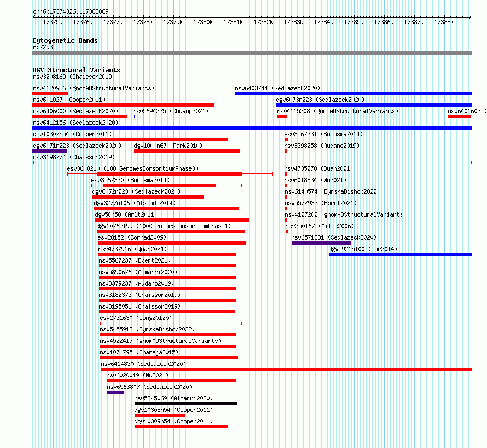Image resolution: width=487 pixels, height=448 pixels.
Task: Select nsv5694225 (Chuang2021) variant label
Action: tap(171, 111)
